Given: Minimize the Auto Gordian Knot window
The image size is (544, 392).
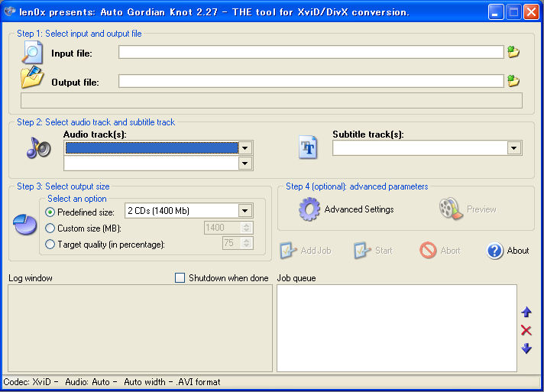Looking at the screenshot, I should coord(495,12).
